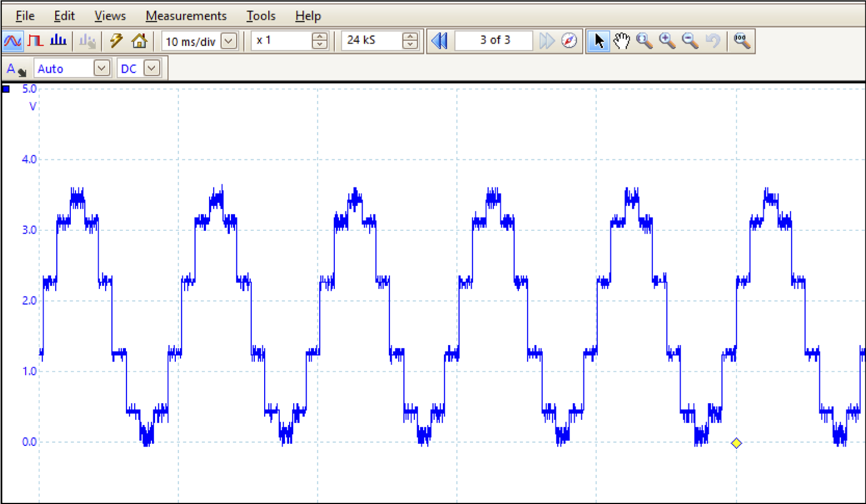Click the undo zoom arrow

coord(713,41)
